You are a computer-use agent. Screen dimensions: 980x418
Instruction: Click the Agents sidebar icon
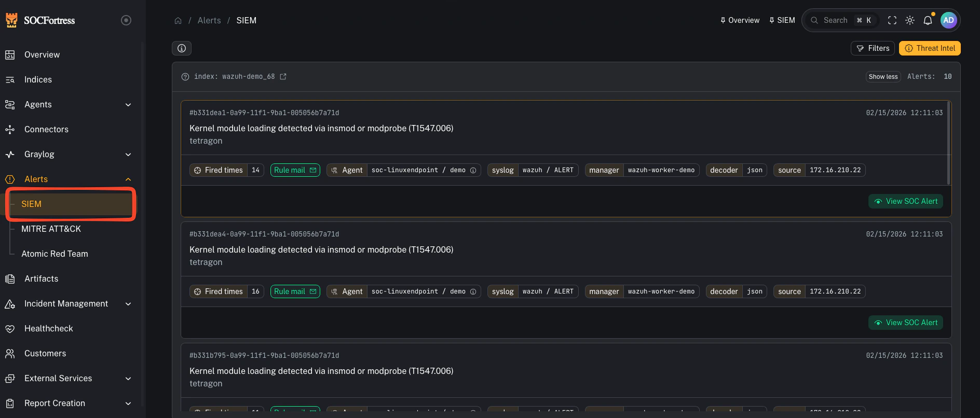10,104
